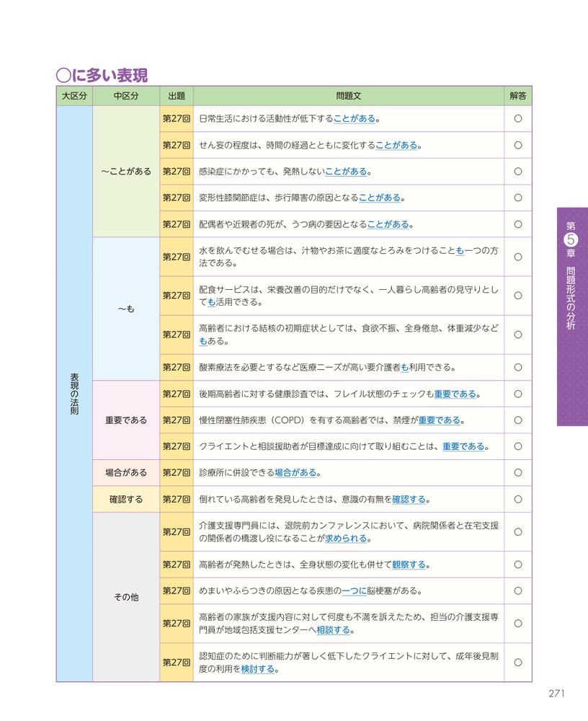588x721 pixels.
Task: Click sentence about 慢性閉塞性肺疾患（COPD）
Action: [332, 420]
